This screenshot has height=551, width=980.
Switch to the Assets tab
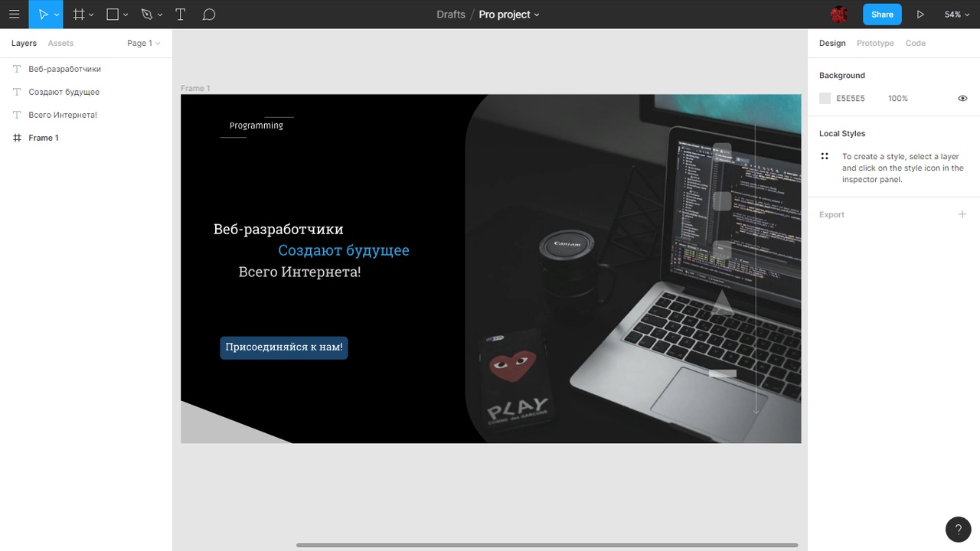pos(60,44)
